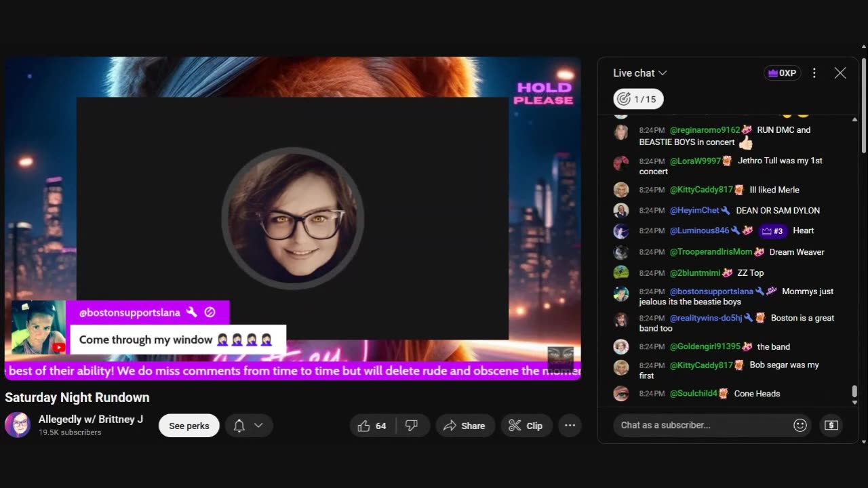868x488 pixels.
Task: Click @bostonsupportslana username in chat list
Action: pos(711,291)
